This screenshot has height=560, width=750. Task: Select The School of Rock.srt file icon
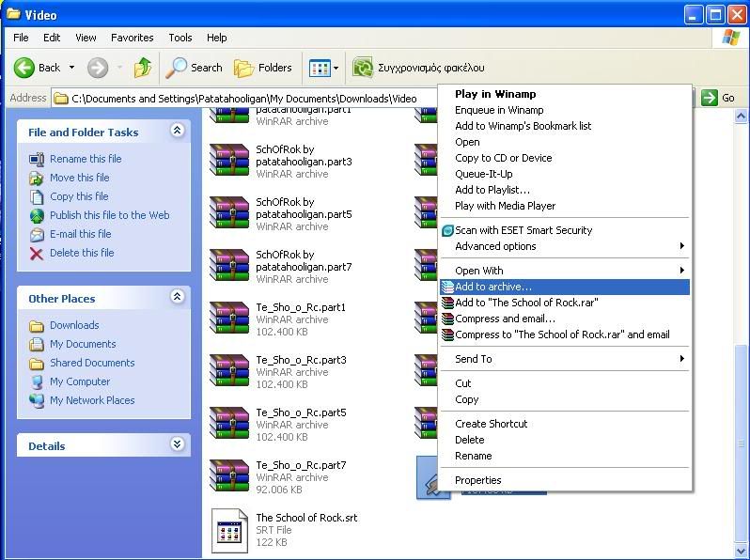229,531
